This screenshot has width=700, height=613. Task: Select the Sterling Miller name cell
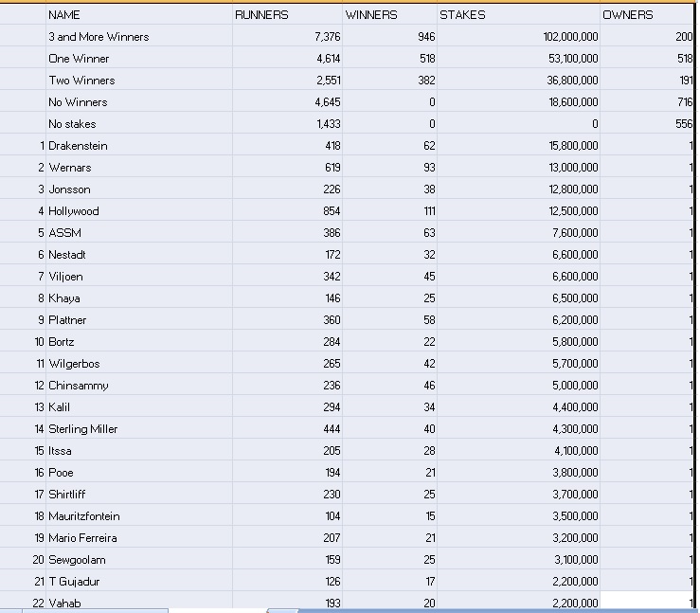(x=83, y=429)
